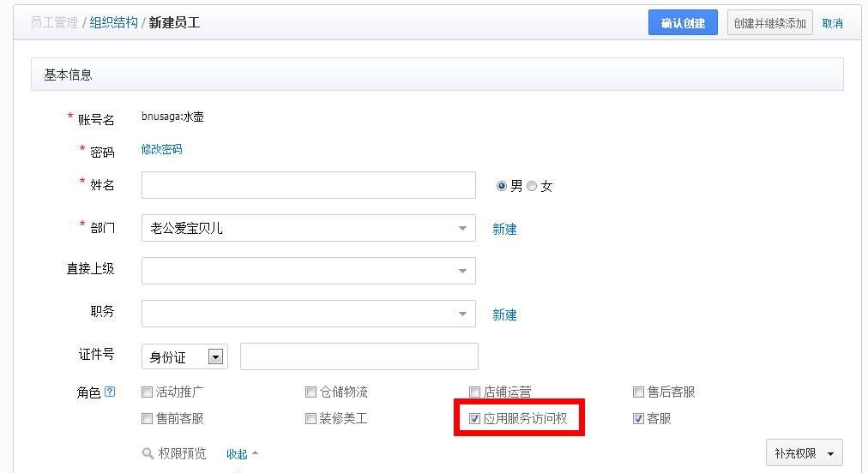Open the 部门 department dropdown
The height and width of the screenshot is (473, 868).
308,228
